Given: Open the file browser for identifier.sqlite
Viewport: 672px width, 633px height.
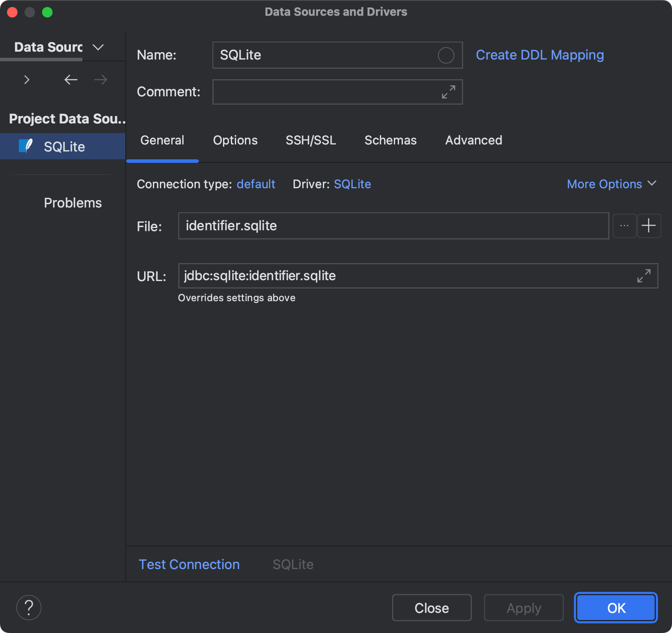Looking at the screenshot, I should [x=624, y=225].
